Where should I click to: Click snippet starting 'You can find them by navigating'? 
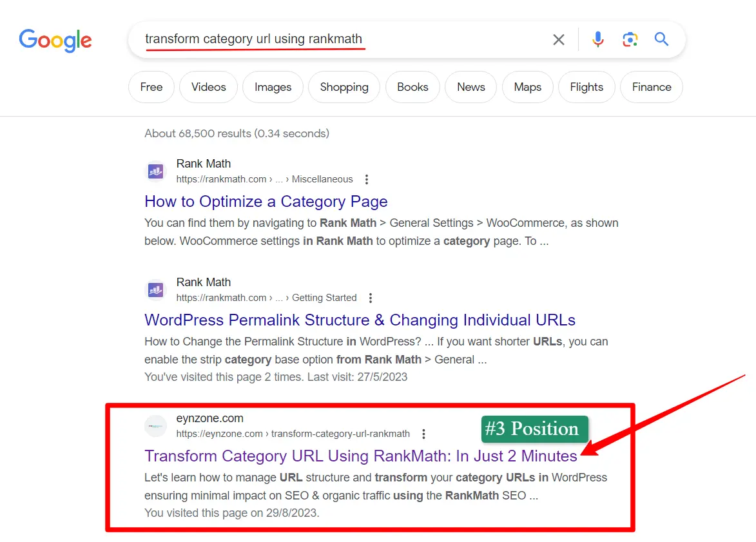(x=382, y=232)
